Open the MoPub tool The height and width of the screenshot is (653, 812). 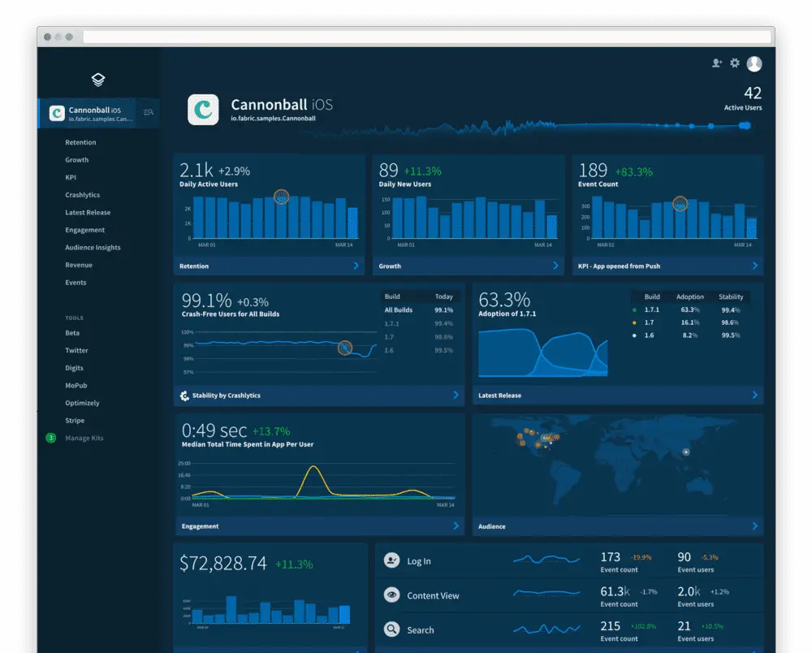76,386
